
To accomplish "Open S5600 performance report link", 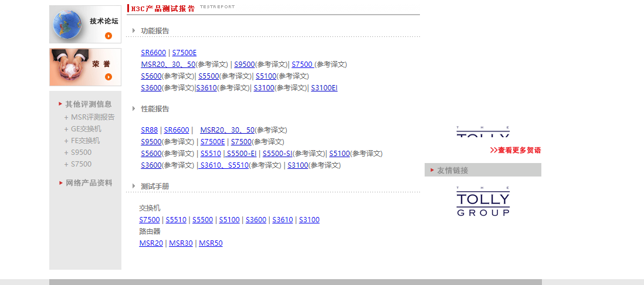I will pos(151,154).
